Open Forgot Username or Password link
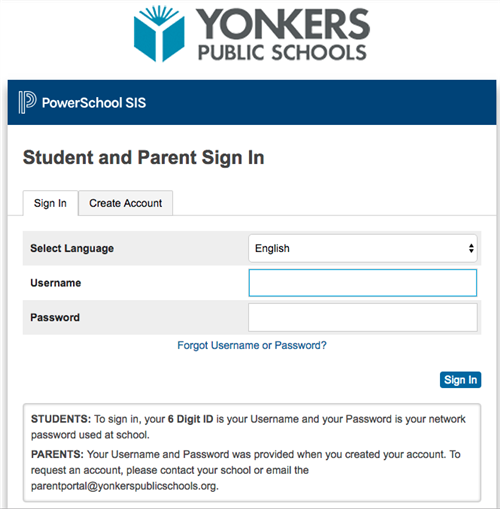Image resolution: width=500 pixels, height=509 pixels. coord(252,345)
